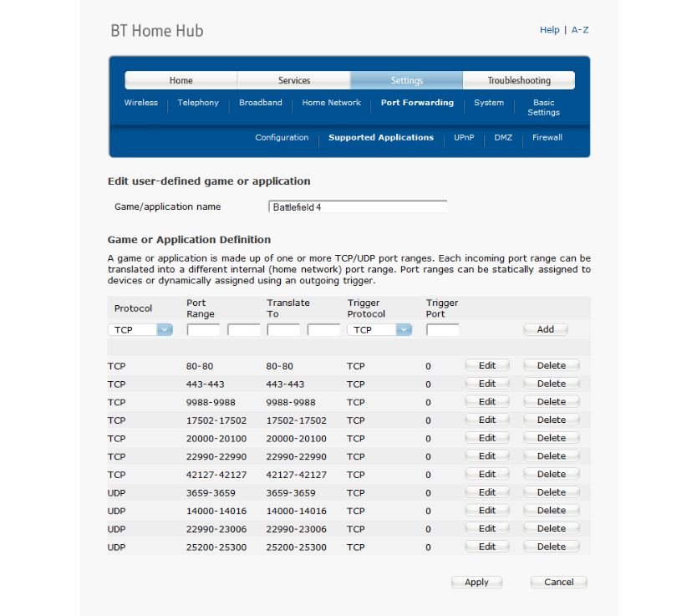Click the Game/application name field
This screenshot has height=616, width=697.
coord(358,206)
